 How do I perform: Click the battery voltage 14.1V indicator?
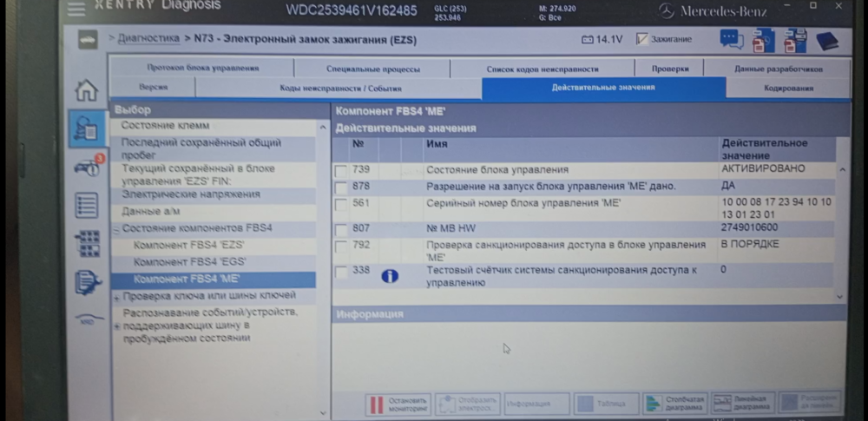pos(602,39)
